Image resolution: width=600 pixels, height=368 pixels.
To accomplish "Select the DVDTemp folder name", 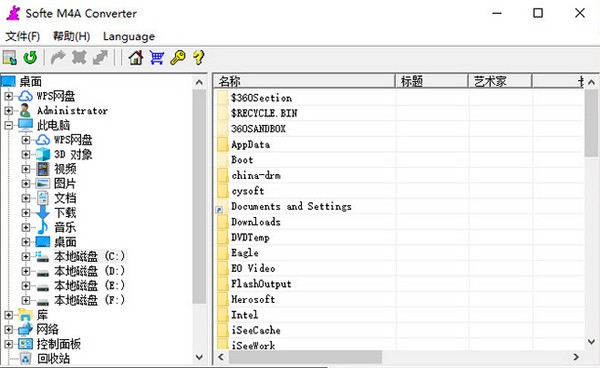I will click(250, 238).
